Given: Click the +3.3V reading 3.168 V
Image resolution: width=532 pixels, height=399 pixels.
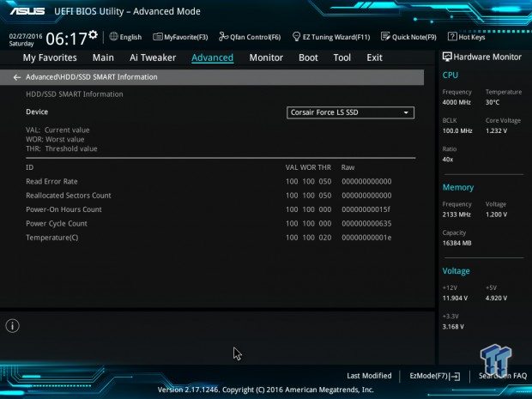Looking at the screenshot, I should 453,327.
